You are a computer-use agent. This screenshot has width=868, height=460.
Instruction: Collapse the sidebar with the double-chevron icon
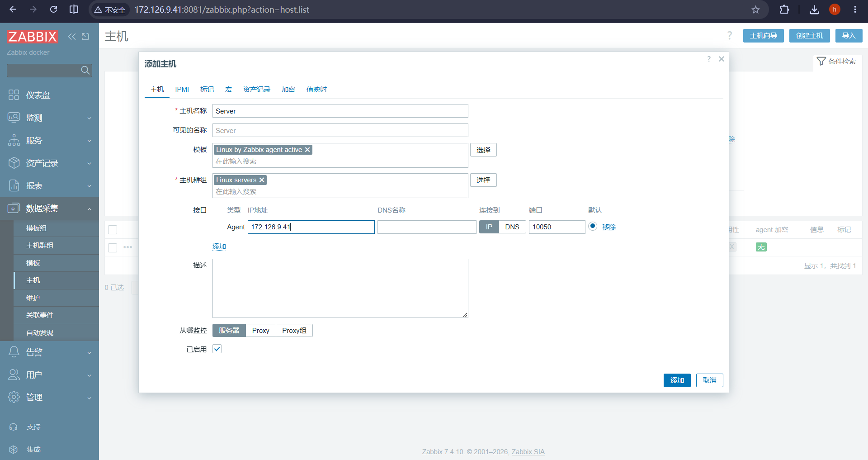(72, 37)
